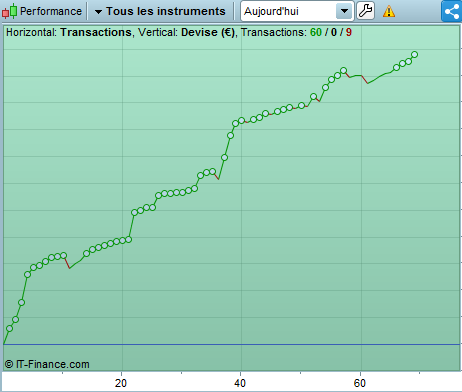The width and height of the screenshot is (462, 392).
Task: Click the Performance title label
Action: [51, 11]
